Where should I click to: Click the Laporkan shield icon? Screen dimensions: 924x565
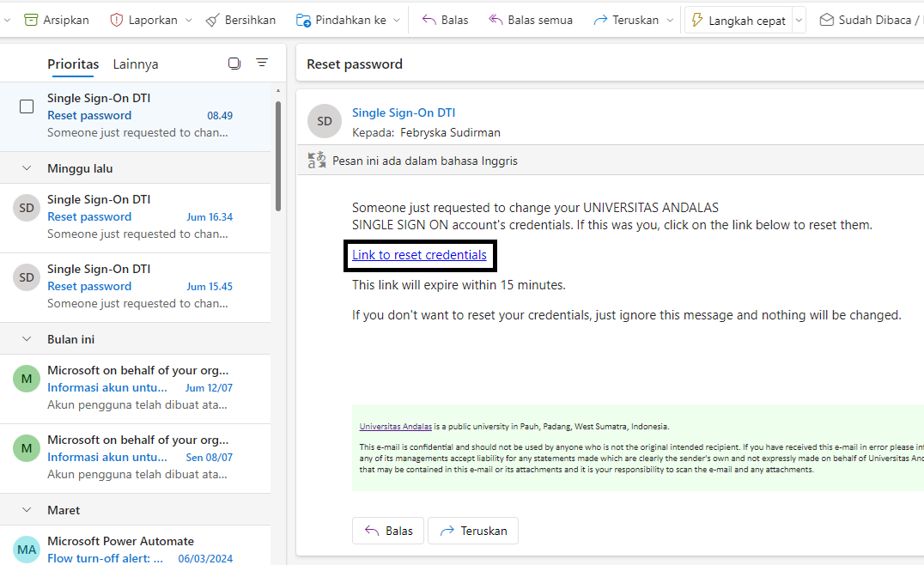(x=117, y=20)
